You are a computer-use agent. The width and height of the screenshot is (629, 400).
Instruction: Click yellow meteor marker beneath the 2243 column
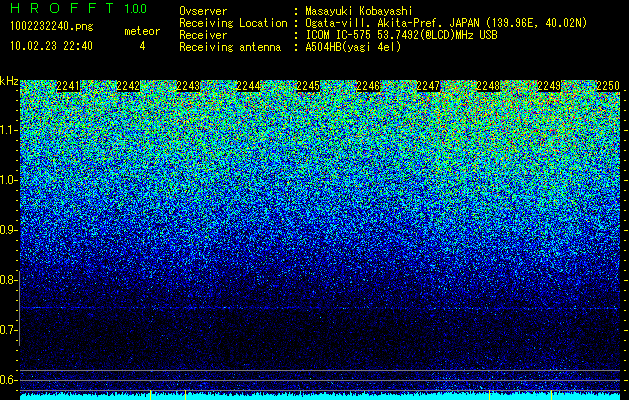tap(185, 395)
